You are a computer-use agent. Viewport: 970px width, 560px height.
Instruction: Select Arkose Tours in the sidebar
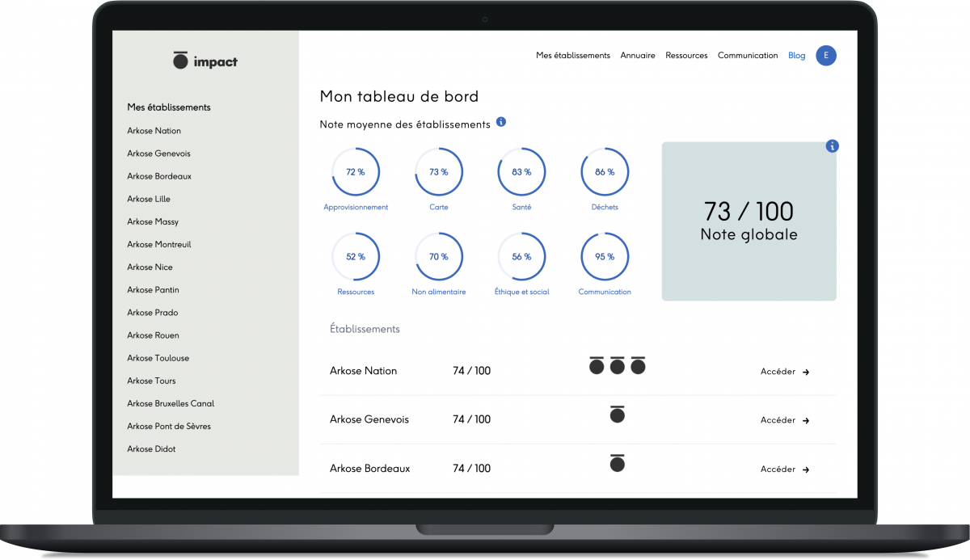[151, 381]
